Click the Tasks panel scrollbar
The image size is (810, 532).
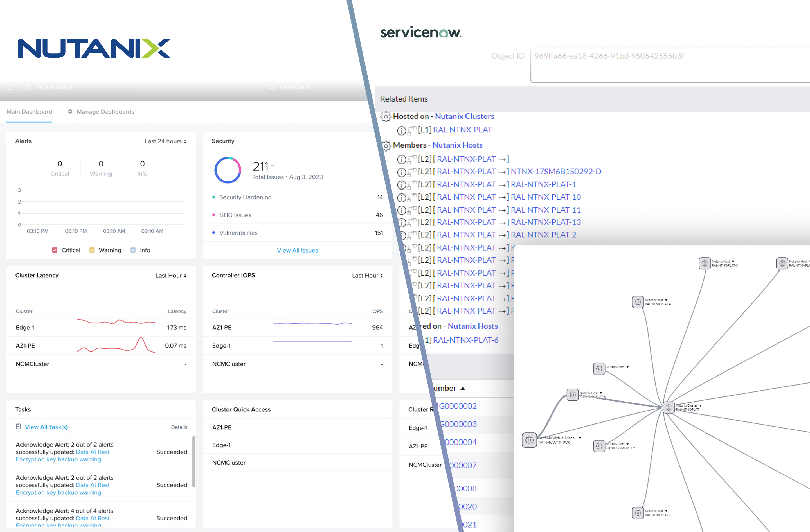[194, 462]
